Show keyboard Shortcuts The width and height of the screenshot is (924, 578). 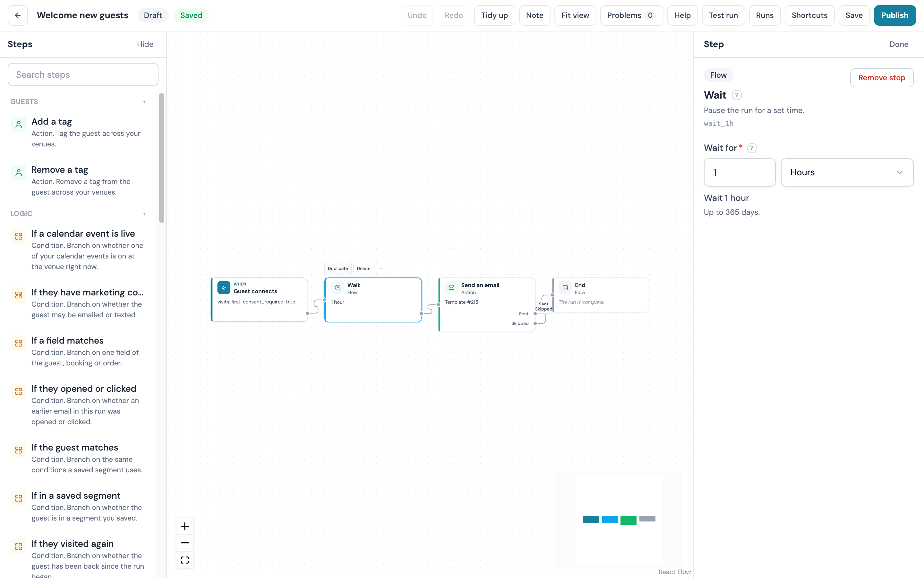[809, 15]
